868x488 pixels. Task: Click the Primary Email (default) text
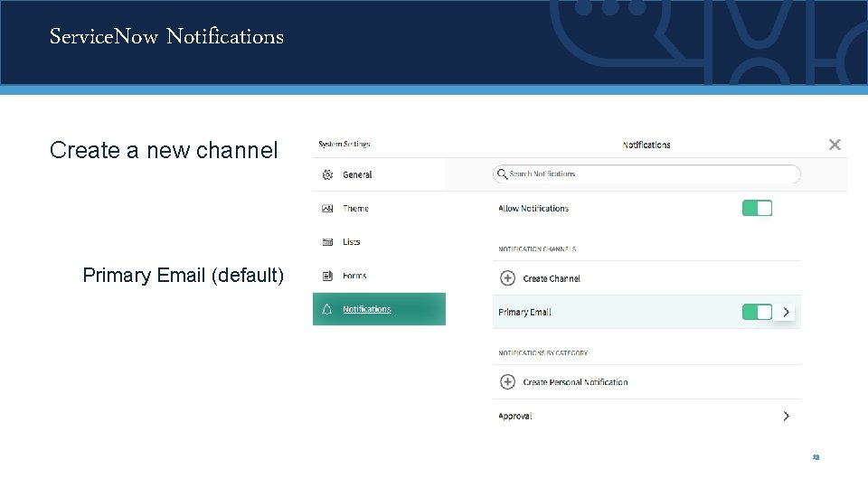(184, 275)
